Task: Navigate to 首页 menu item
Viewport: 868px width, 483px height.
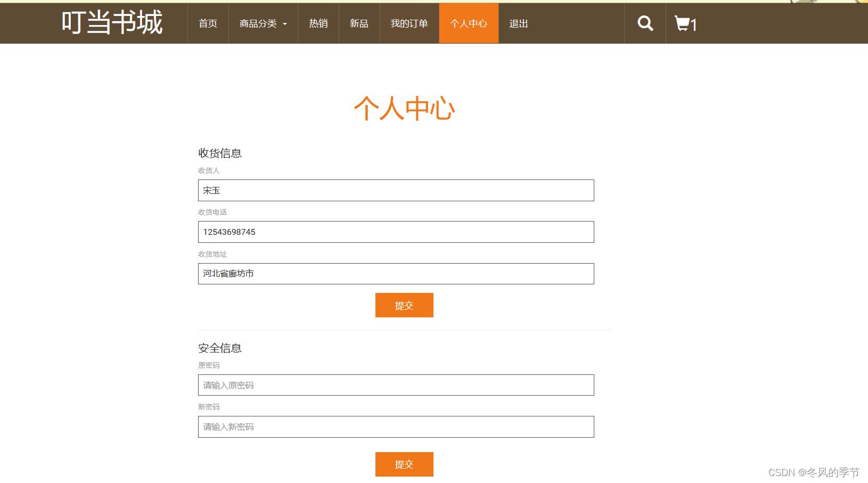Action: [x=208, y=23]
